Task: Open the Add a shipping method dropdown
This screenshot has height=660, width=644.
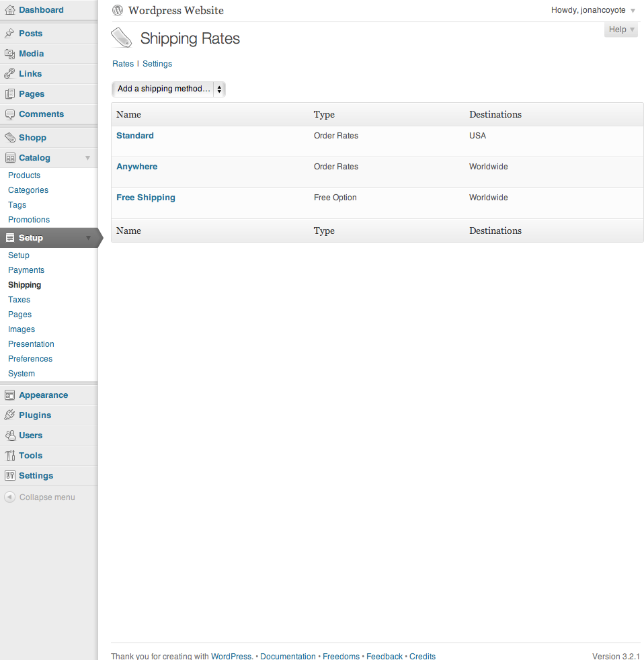Action: pos(168,89)
